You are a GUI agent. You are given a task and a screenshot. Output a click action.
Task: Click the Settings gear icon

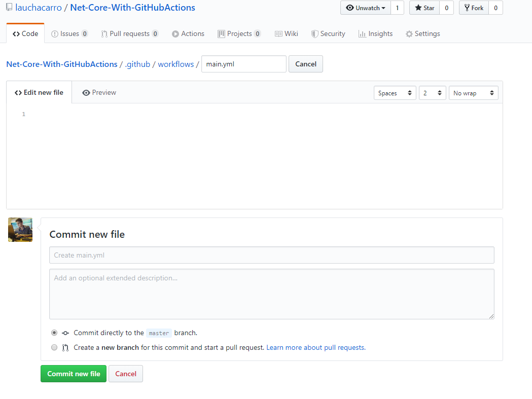(x=409, y=34)
